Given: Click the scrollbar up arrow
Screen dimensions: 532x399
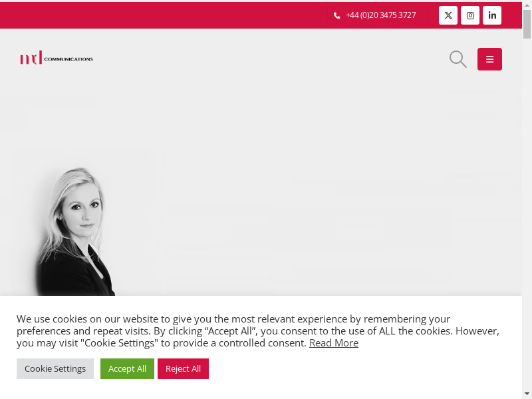Looking at the screenshot, I should (527, 5).
